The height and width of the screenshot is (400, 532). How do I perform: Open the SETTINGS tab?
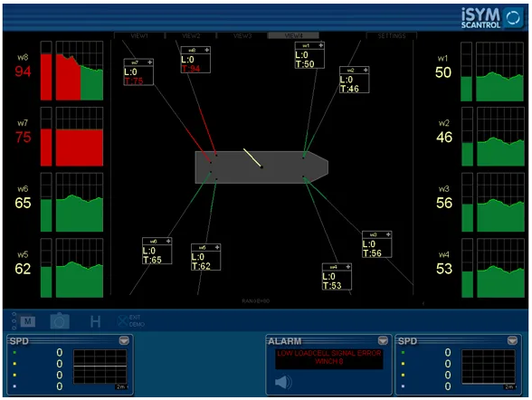coord(392,35)
